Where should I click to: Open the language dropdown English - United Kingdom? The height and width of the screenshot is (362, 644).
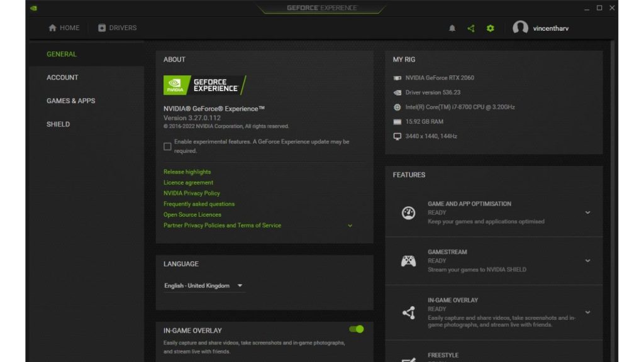pos(204,286)
